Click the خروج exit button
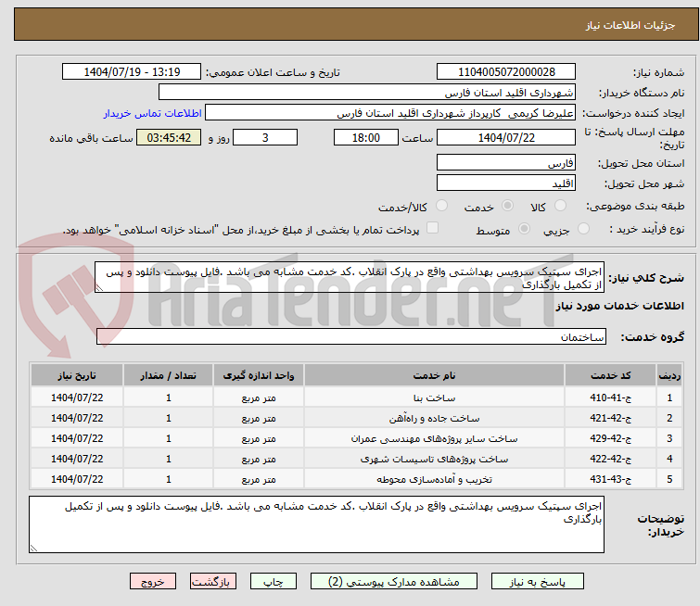Screen dimensions: 700x606 coord(153,582)
